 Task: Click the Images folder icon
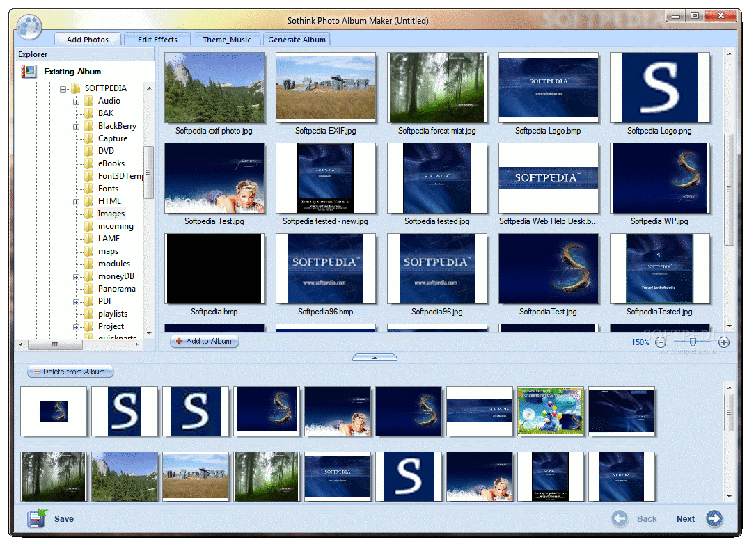click(88, 214)
